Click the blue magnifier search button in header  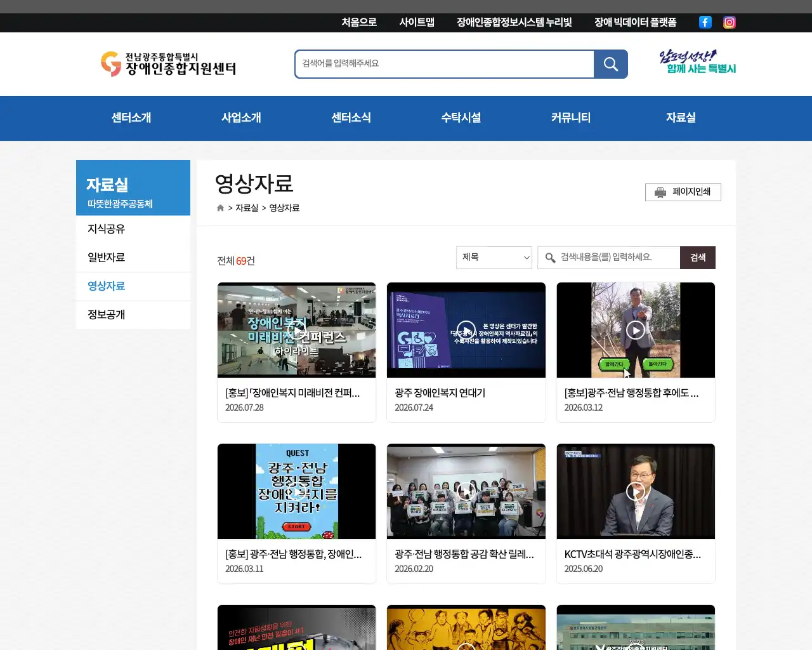(611, 64)
